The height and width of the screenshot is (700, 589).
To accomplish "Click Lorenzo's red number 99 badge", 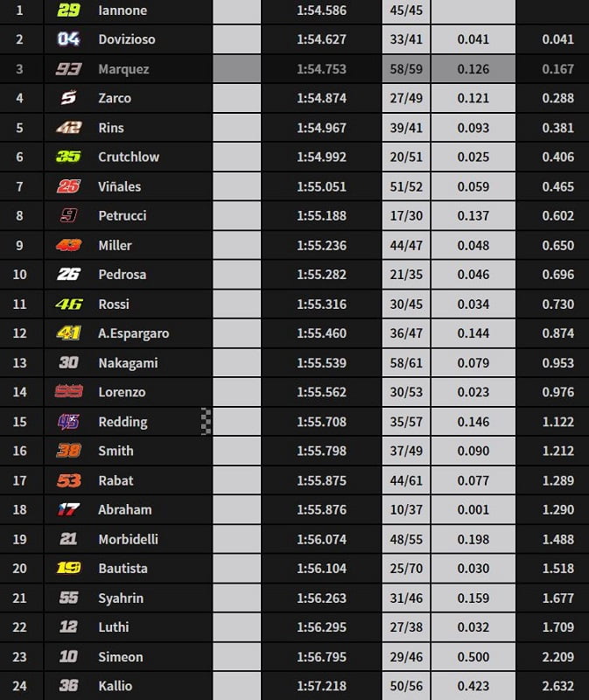I will (68, 392).
